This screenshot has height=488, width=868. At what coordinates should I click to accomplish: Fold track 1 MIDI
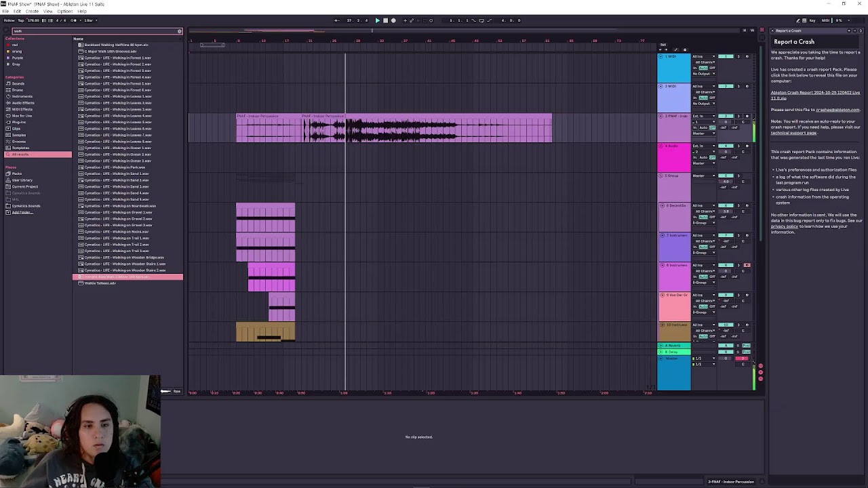(661, 56)
